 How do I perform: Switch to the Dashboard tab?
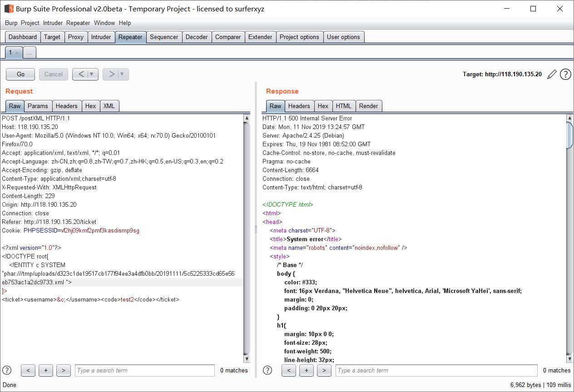point(23,37)
